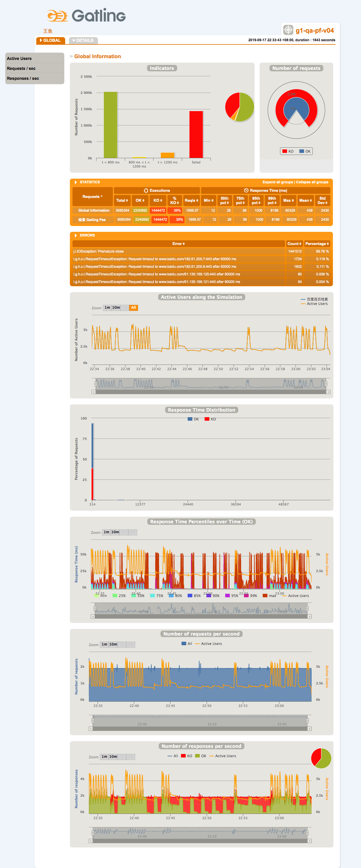Sort errors by Error message header
This screenshot has width=361, height=868.
pos(179,244)
